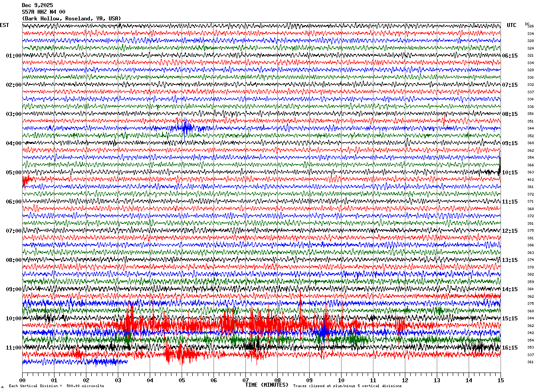The image size is (536, 392).
Task: Click minute tick label '13' on time axis
Action: (x=437, y=380)
